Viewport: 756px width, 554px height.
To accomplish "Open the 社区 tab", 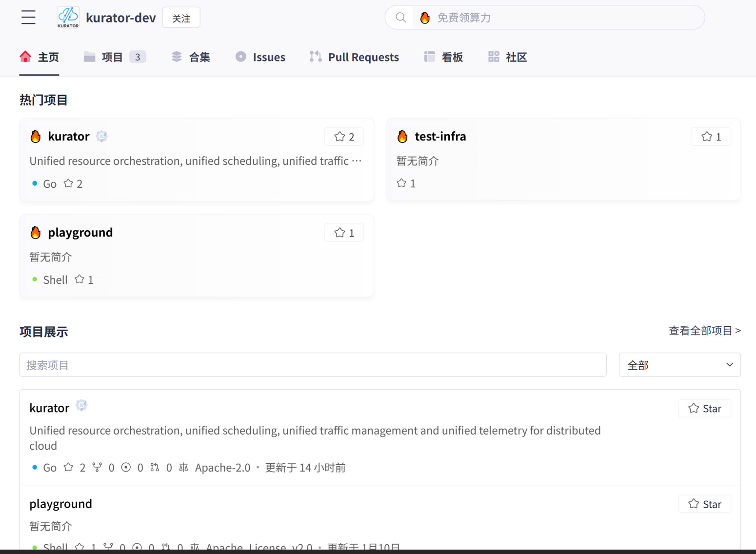I will 508,57.
